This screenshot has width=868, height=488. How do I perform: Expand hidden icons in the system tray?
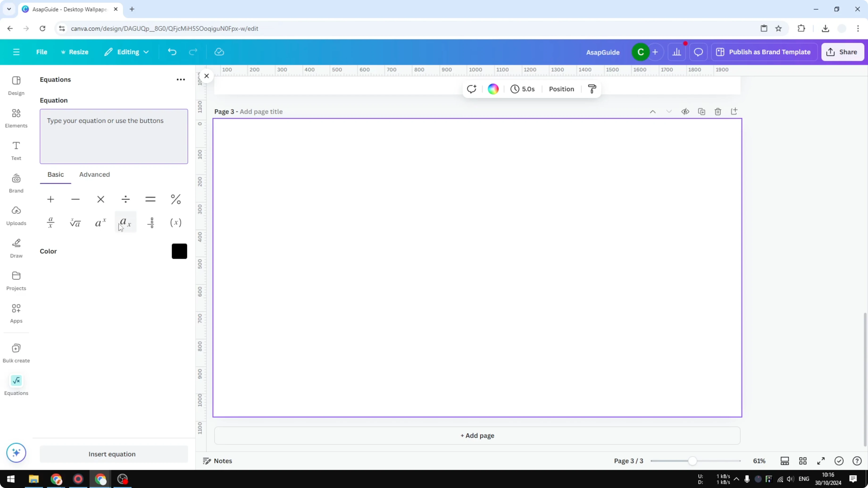737,479
